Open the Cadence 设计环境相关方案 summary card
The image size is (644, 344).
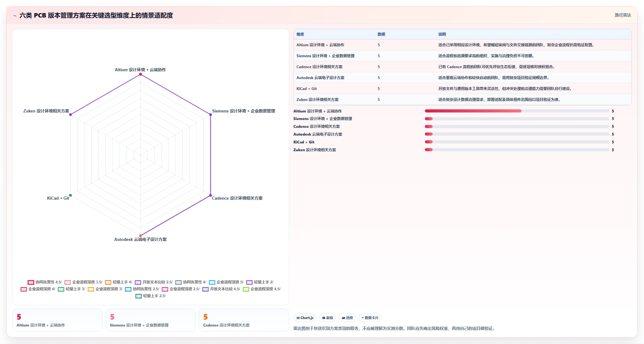[x=244, y=320]
